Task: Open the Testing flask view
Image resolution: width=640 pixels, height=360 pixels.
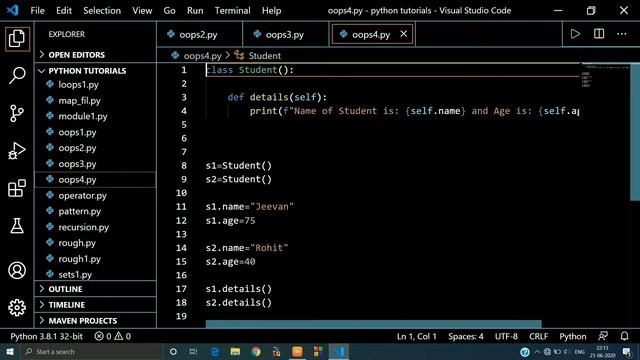Action: [x=17, y=226]
